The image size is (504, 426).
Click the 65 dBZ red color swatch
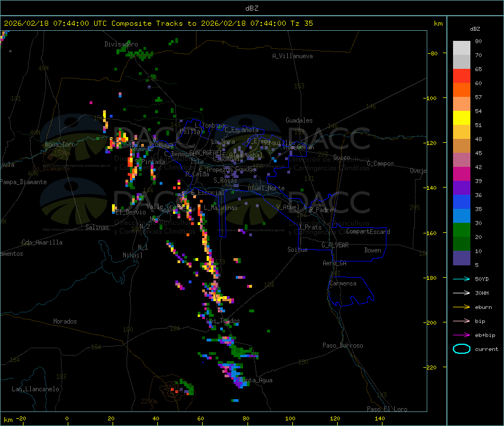[x=461, y=76]
